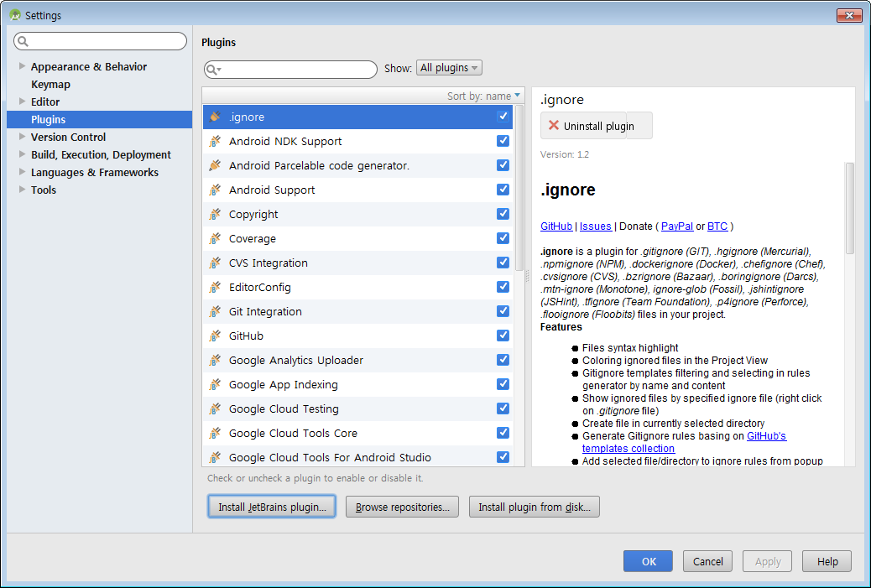
Task: Click the EditorConfig plugin icon
Action: 215,287
